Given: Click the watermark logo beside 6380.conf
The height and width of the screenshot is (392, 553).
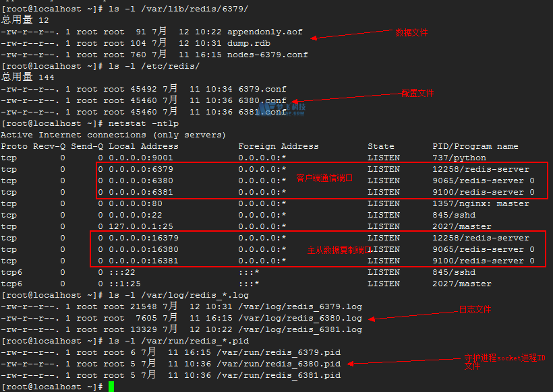Looking at the screenshot, I should coord(291,107).
